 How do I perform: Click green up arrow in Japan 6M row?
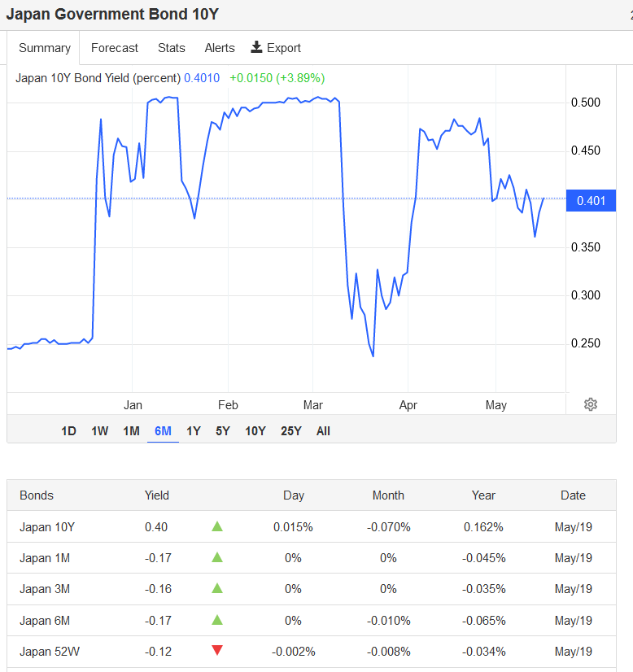(217, 619)
